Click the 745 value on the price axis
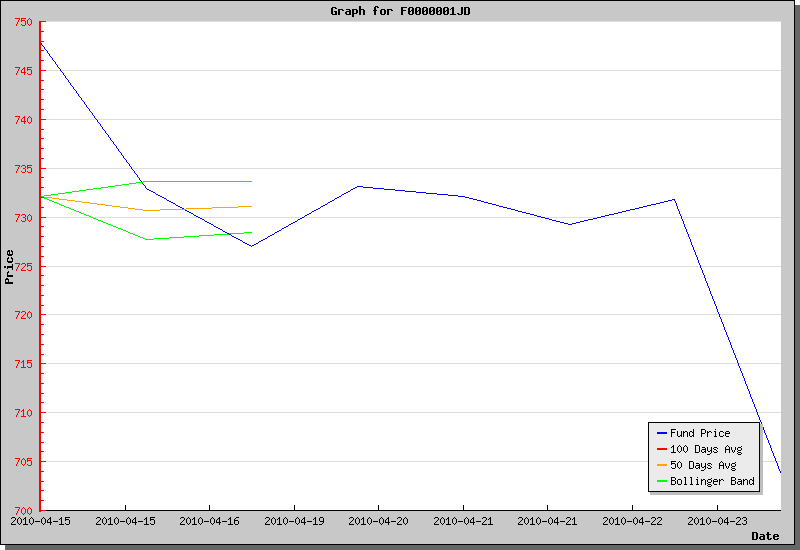Screen dimensions: 800x550 [23, 71]
